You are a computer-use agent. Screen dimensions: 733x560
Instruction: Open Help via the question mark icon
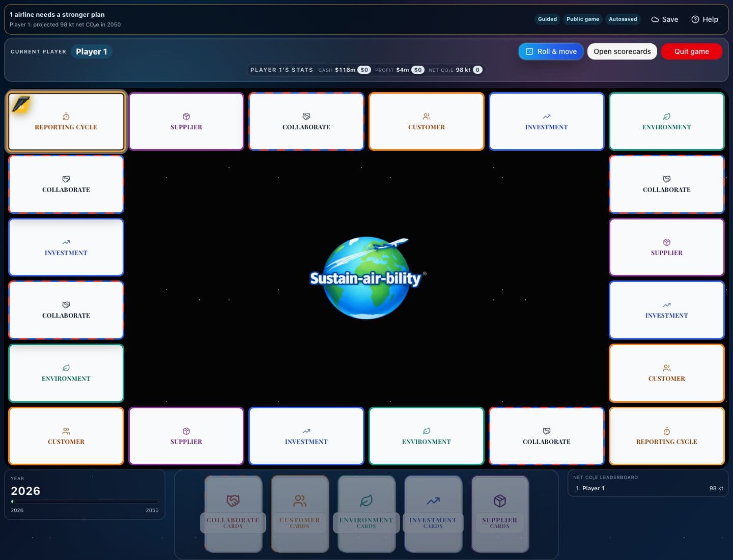tap(695, 19)
